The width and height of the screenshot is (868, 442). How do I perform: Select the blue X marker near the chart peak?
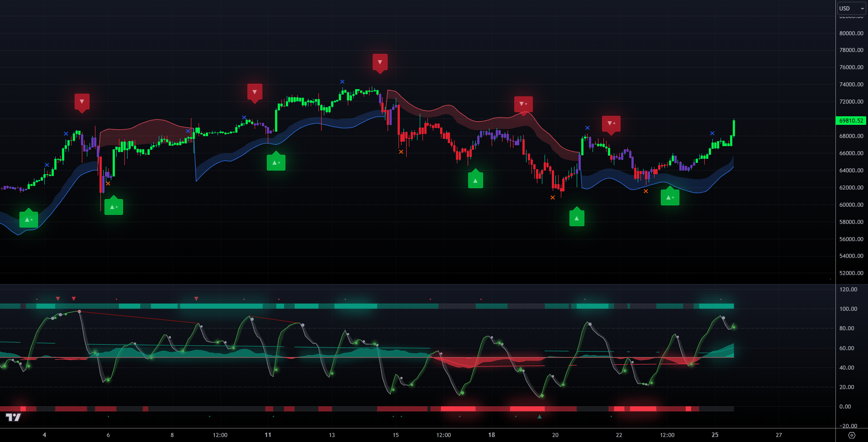(342, 82)
